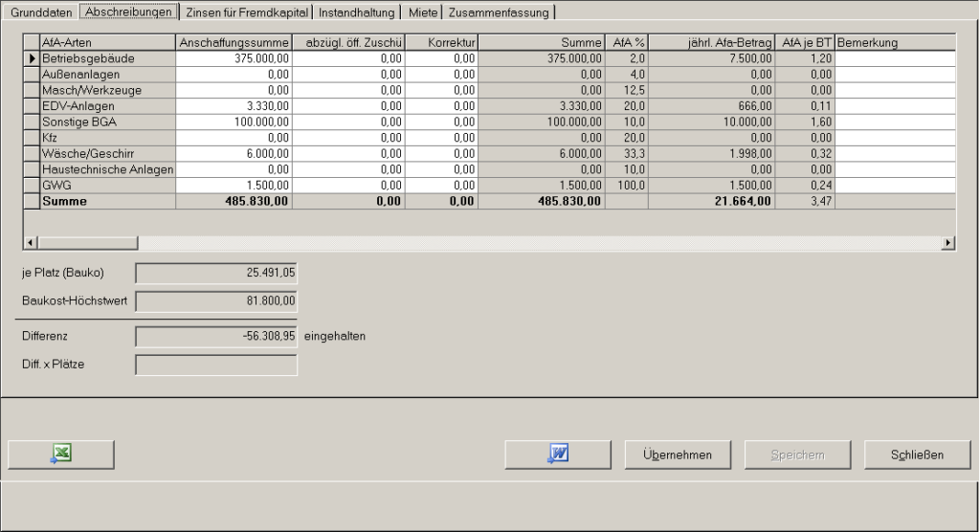980x532 pixels.
Task: Open the Instandhaltung tab
Action: (360, 12)
